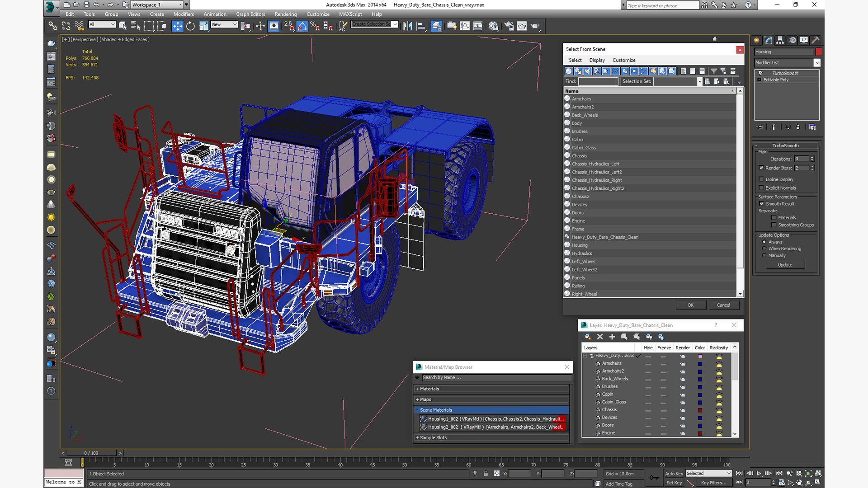
Task: Click Cancel in Select From Scene
Action: pos(723,305)
